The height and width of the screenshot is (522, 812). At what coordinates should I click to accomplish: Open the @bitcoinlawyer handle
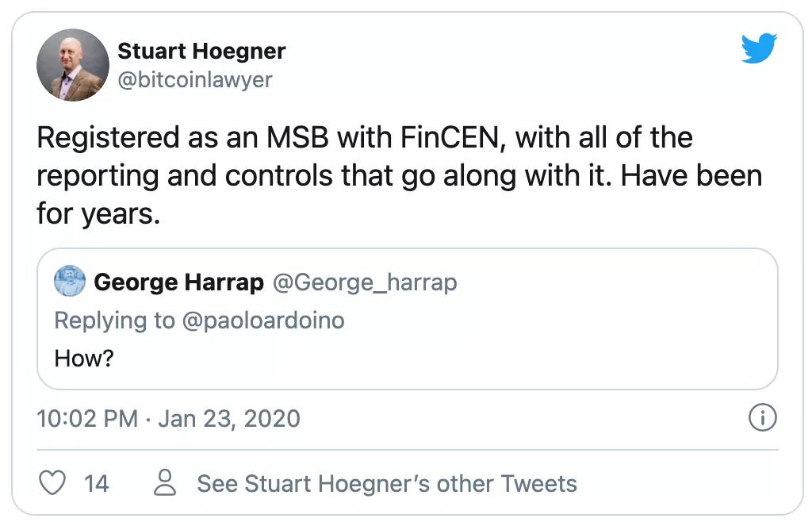(x=194, y=79)
